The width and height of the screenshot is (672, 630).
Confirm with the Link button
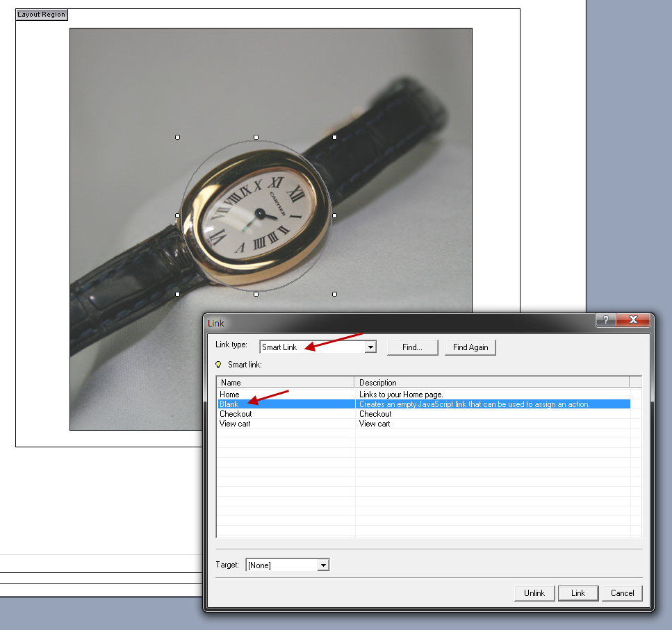coord(578,593)
